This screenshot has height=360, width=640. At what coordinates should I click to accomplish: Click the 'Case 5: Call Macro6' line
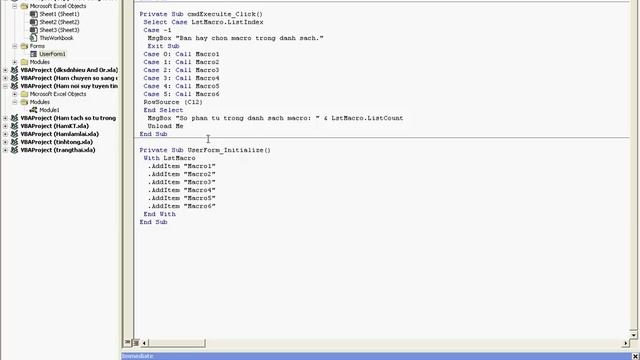pos(181,94)
